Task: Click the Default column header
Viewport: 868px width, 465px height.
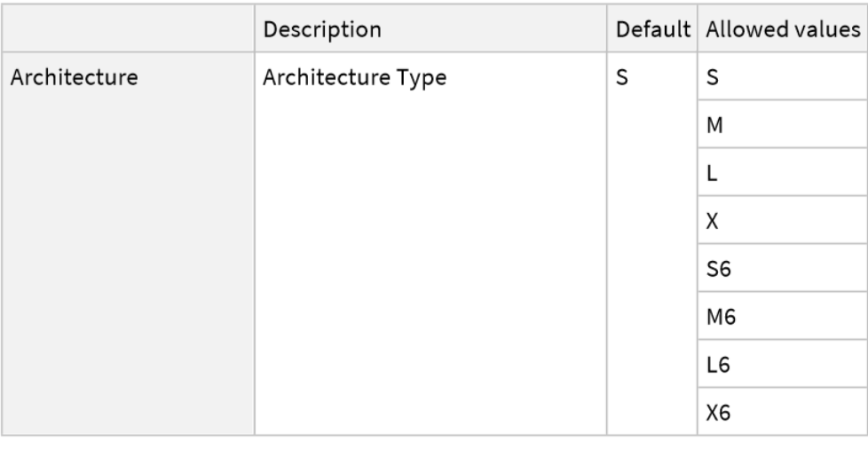Action: [x=652, y=29]
